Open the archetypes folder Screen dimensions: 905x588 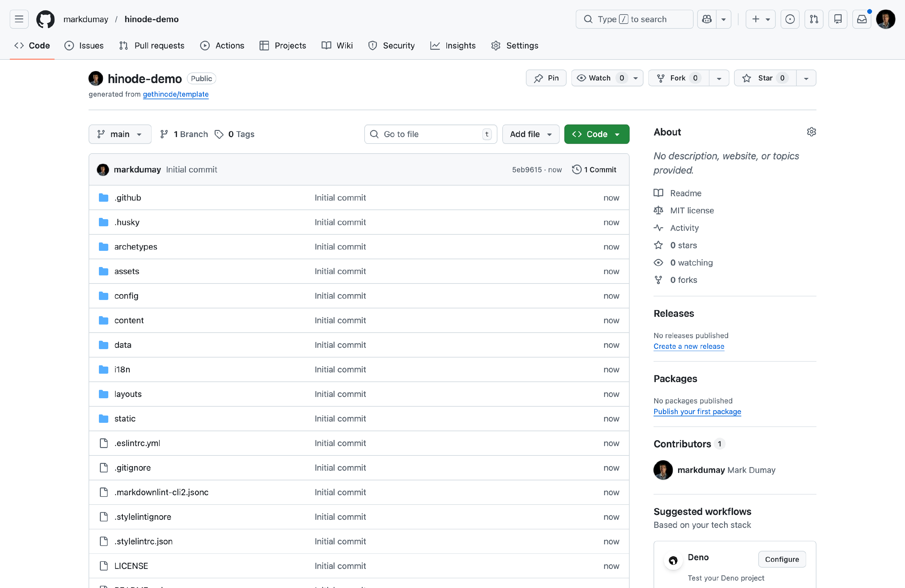135,247
